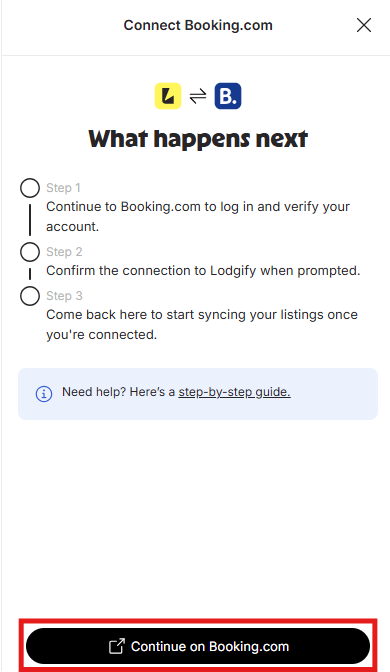Viewport: 390px width, 672px height.
Task: Click the syncing your listings description
Action: [202, 324]
